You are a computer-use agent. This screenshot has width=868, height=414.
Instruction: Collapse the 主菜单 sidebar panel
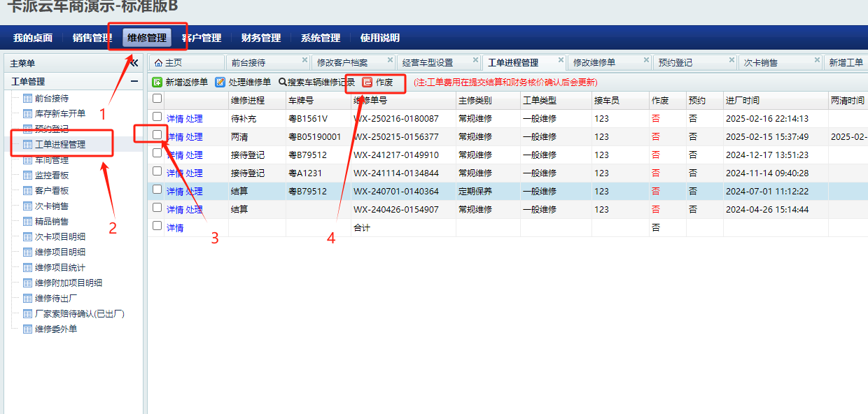(x=134, y=63)
